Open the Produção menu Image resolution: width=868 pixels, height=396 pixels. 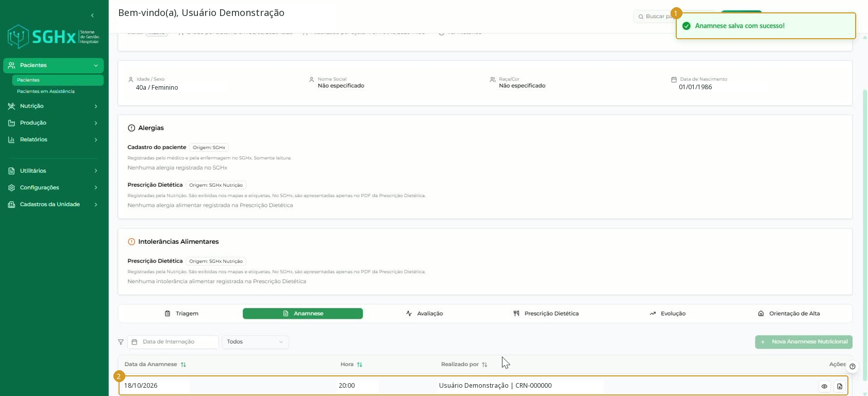click(x=54, y=123)
